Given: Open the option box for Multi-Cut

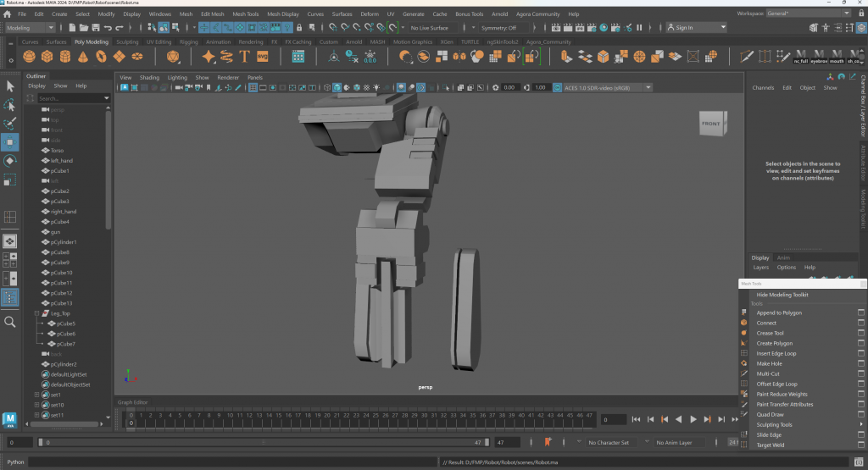Looking at the screenshot, I should coord(860,373).
